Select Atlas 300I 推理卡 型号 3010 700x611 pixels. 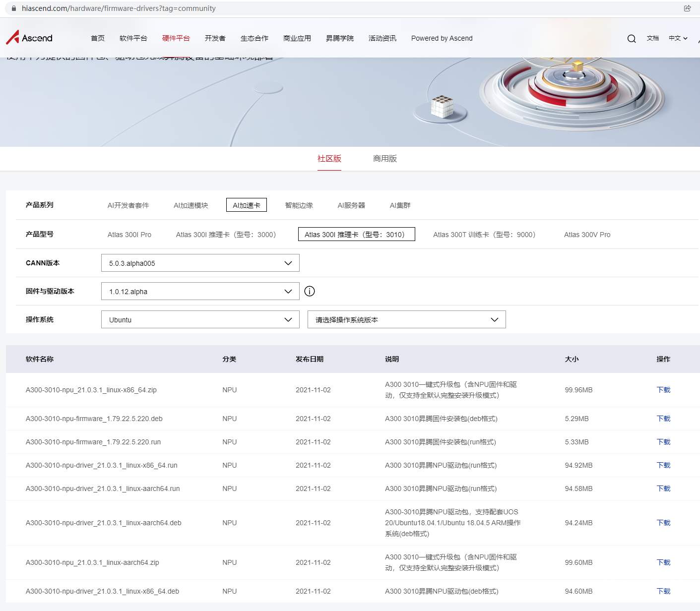pos(356,235)
